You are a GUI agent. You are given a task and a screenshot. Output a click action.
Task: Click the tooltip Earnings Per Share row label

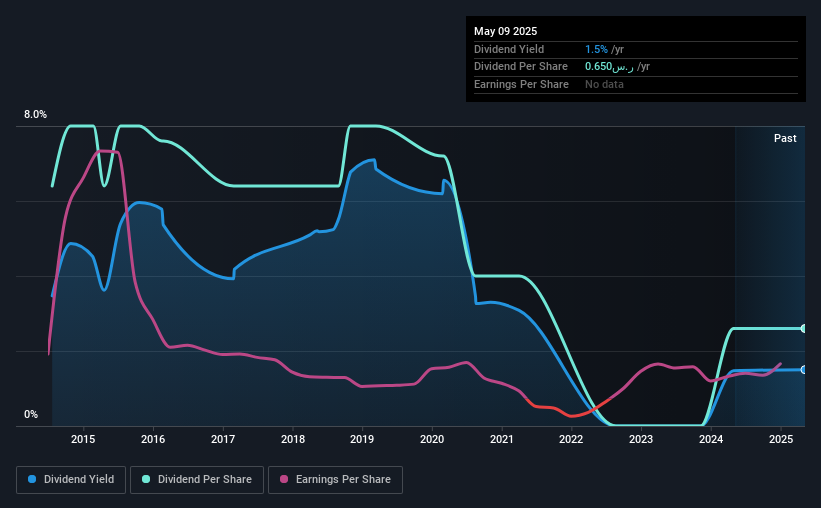click(x=521, y=84)
